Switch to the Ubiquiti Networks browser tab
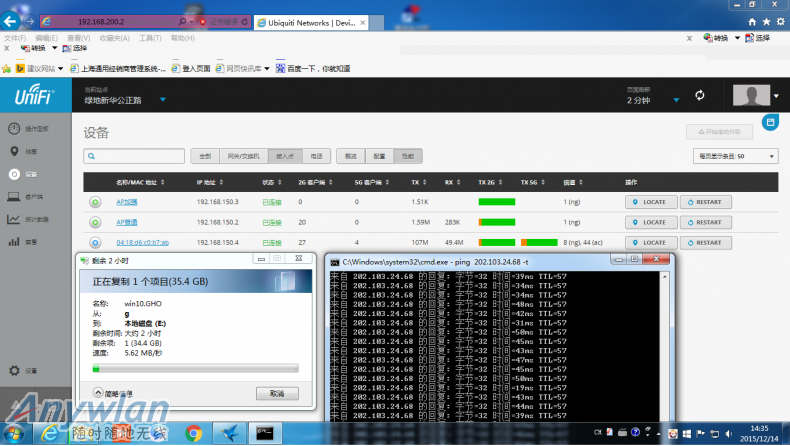The image size is (790, 446). (x=311, y=23)
